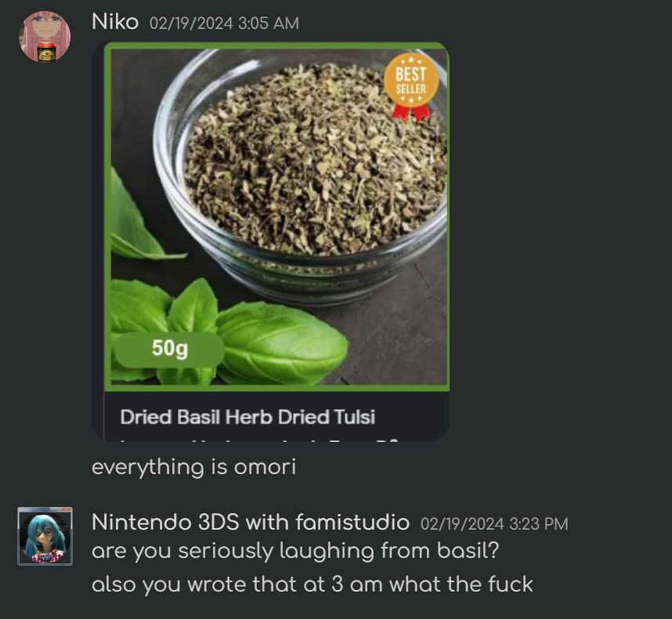Click the 02/19/2024 3:05 AM timestamp
672x619 pixels.
(x=224, y=24)
